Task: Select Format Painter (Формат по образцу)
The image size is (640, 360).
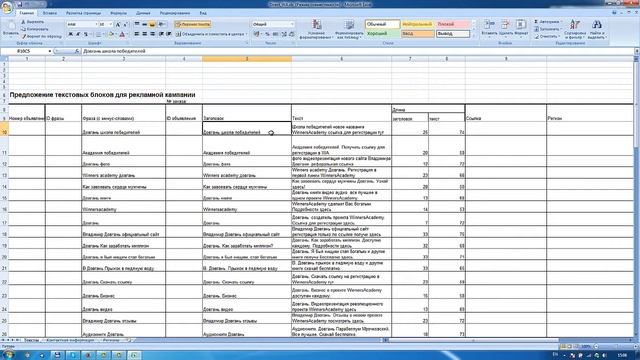Action: 41,36
